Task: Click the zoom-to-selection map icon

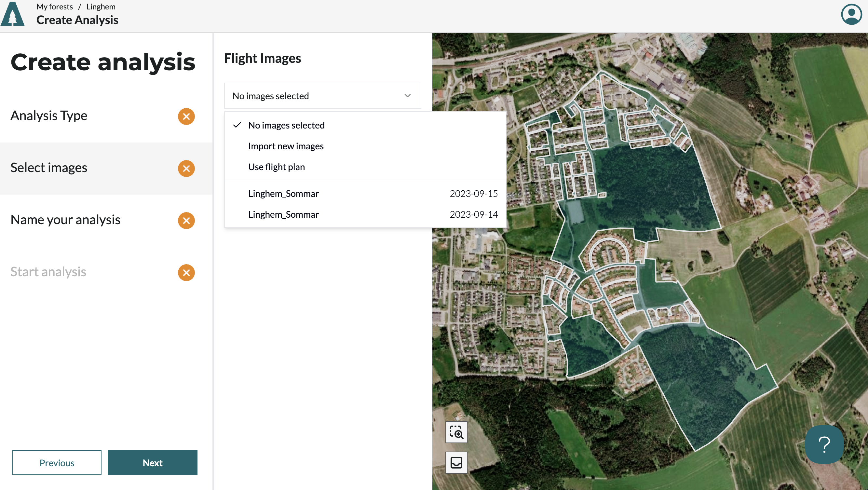Action: tap(456, 432)
